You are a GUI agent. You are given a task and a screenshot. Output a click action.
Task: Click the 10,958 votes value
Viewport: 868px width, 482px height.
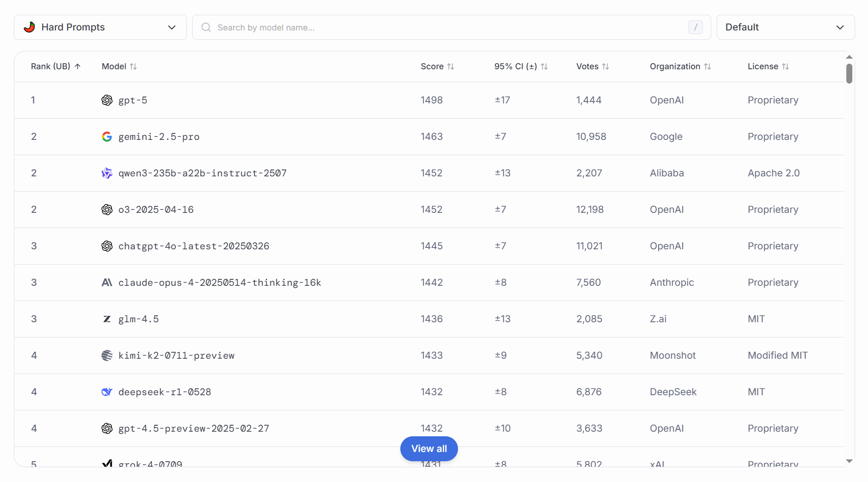[591, 137]
